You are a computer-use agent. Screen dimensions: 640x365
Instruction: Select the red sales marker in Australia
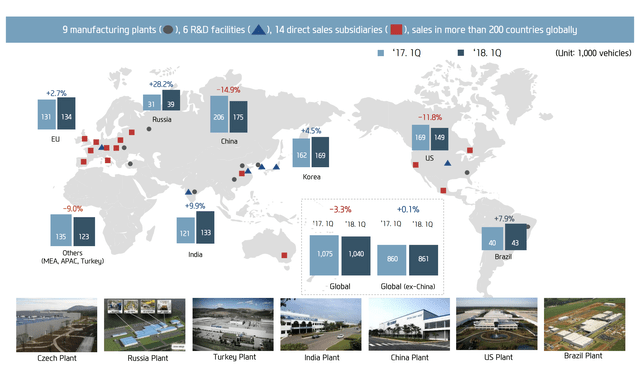tap(284, 255)
